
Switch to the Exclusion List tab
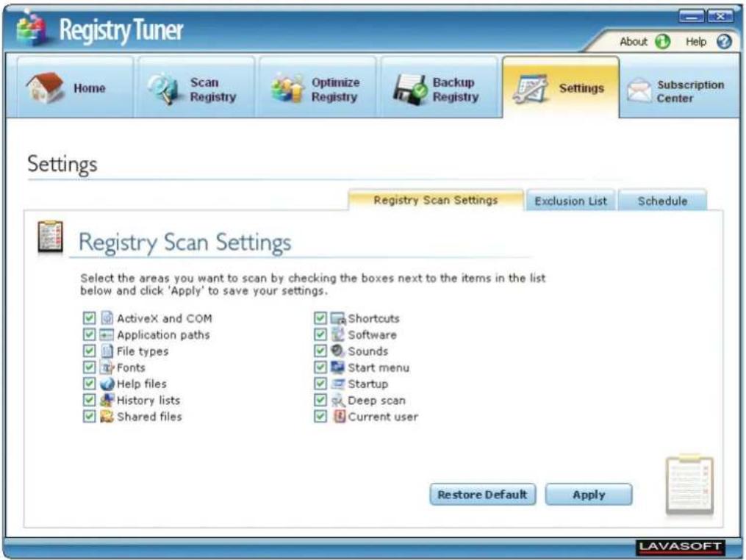(570, 201)
